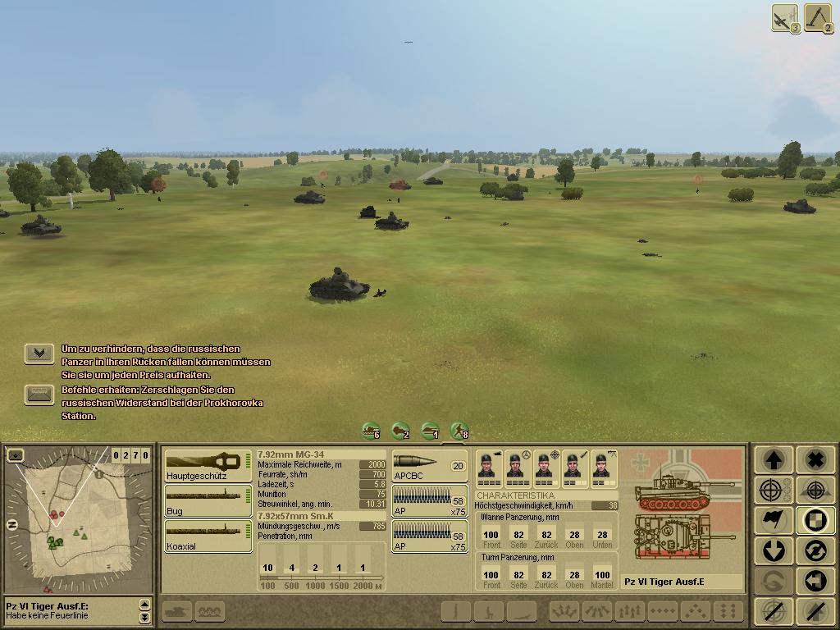The height and width of the screenshot is (630, 840).
Task: Toggle the minimap view mode button
Action: (15, 455)
